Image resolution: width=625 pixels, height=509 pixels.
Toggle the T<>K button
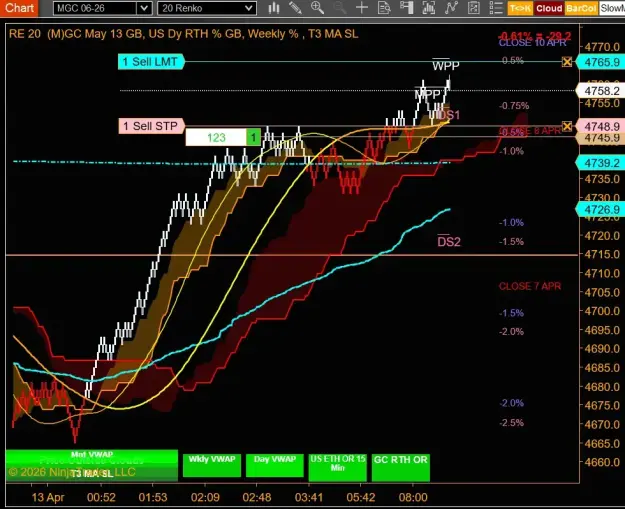tap(520, 8)
